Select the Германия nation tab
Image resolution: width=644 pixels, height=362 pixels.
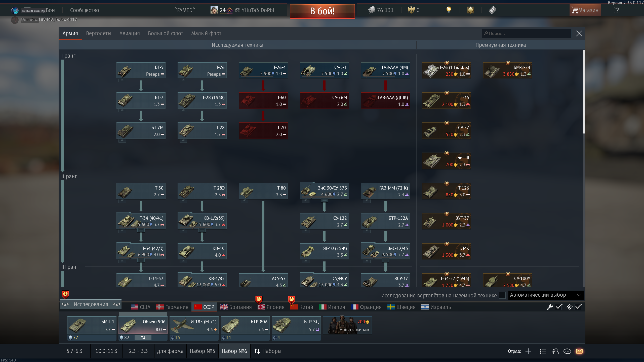pos(172,307)
